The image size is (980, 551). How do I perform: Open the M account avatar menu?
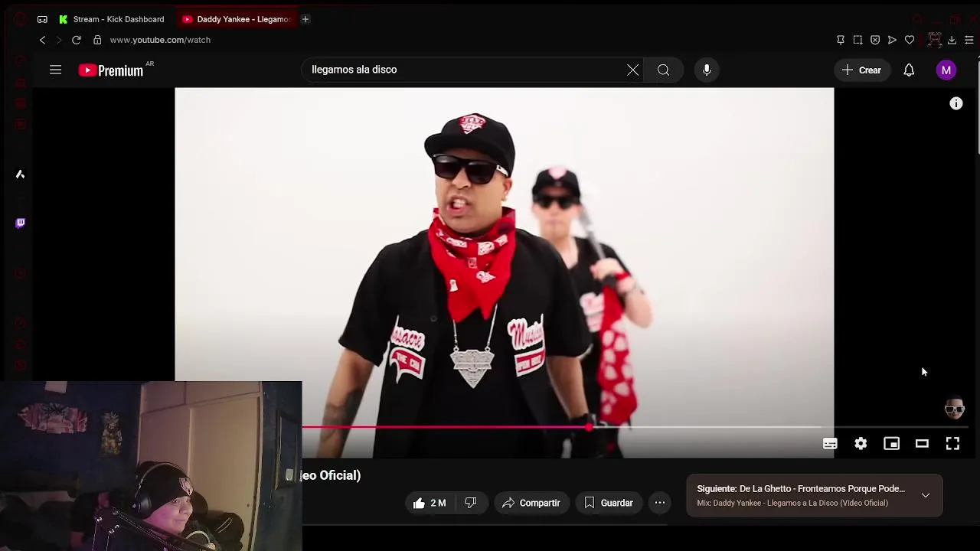946,70
